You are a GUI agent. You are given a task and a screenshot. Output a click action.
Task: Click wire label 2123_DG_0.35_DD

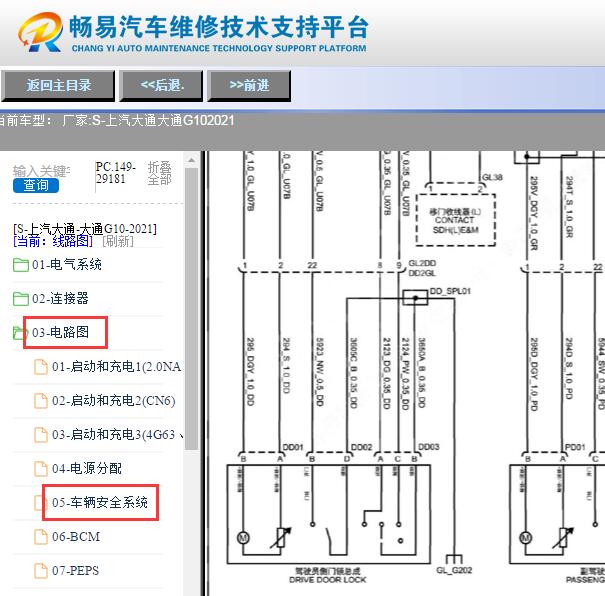(386, 373)
